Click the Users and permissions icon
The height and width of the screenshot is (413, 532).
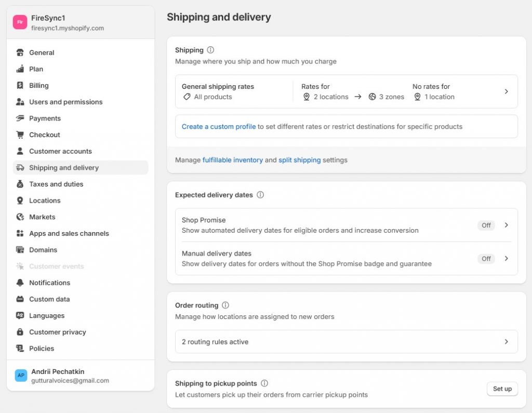click(x=20, y=102)
